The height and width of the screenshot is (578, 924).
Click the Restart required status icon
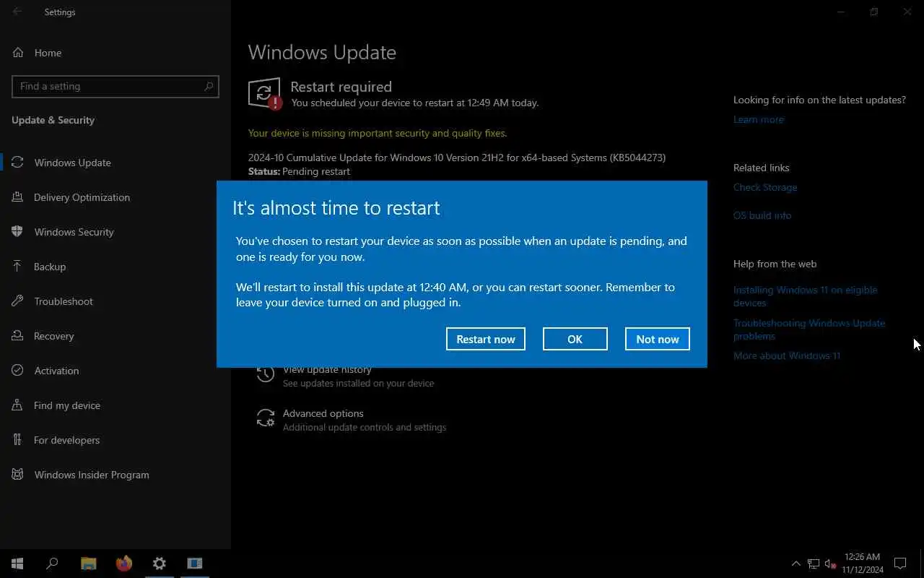pos(265,94)
